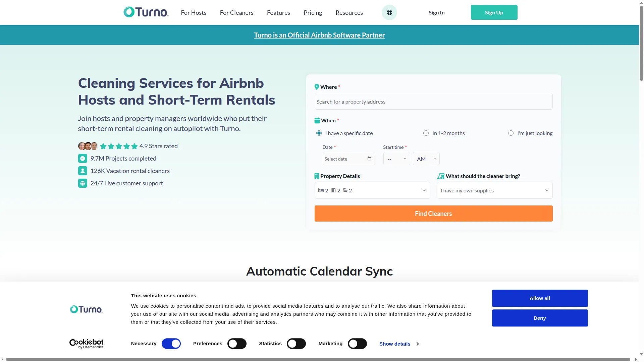Open the start time hour dropdown
This screenshot has height=362, width=644.
[396, 159]
